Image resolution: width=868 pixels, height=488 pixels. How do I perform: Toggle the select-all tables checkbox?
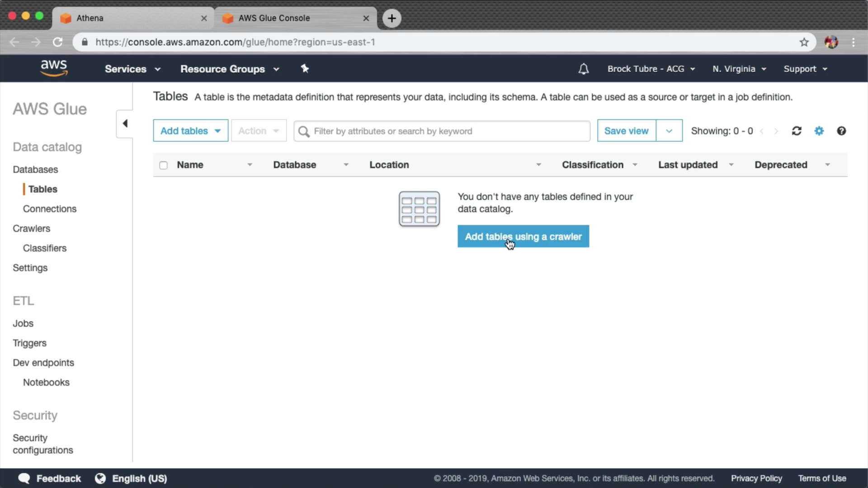[163, 165]
